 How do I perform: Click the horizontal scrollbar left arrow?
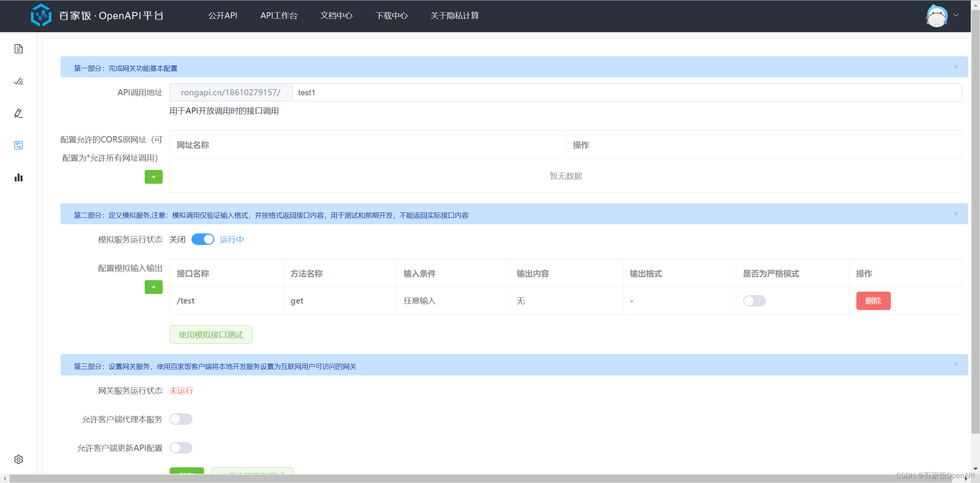coord(4,478)
